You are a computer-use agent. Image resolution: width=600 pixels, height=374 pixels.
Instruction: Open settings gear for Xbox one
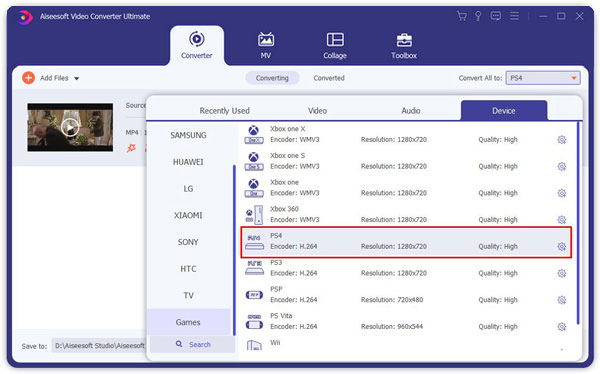pos(561,193)
